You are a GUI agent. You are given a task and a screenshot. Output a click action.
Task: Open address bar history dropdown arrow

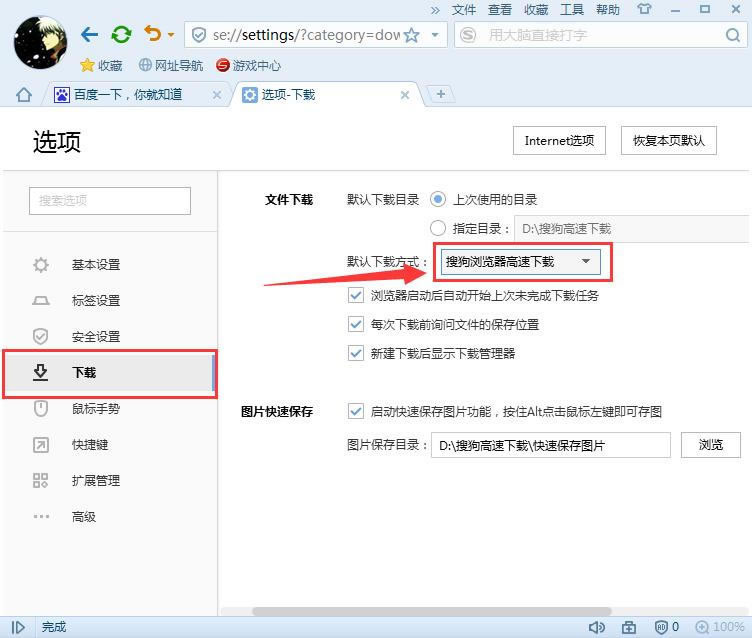pyautogui.click(x=435, y=35)
